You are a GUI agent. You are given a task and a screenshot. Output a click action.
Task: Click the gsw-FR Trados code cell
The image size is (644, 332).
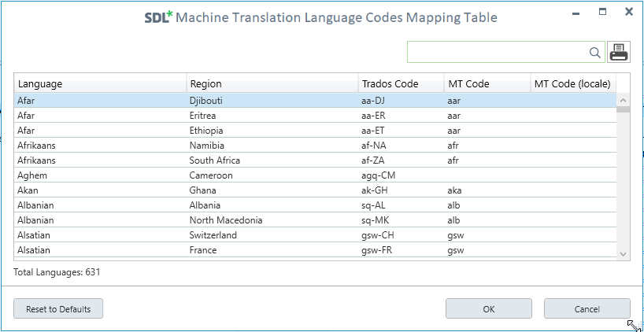[401, 250]
